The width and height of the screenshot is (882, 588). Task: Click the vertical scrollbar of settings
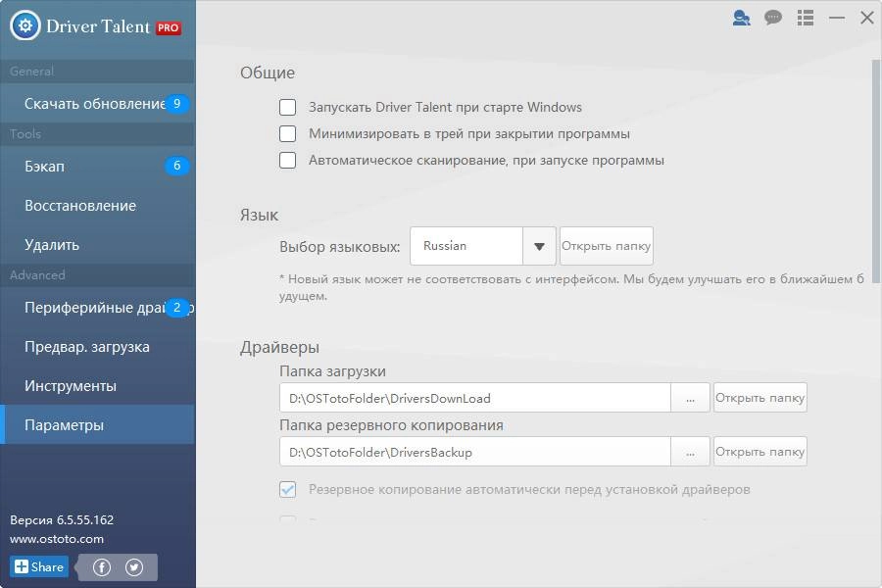[876, 171]
